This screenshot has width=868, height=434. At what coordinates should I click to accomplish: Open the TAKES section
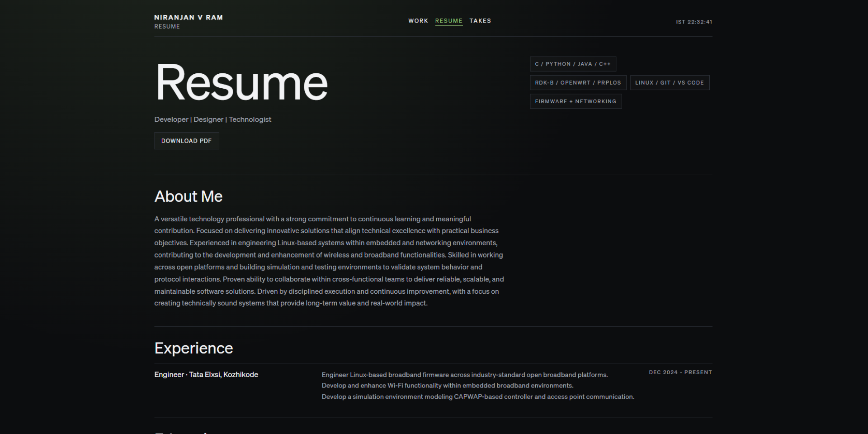coord(480,21)
